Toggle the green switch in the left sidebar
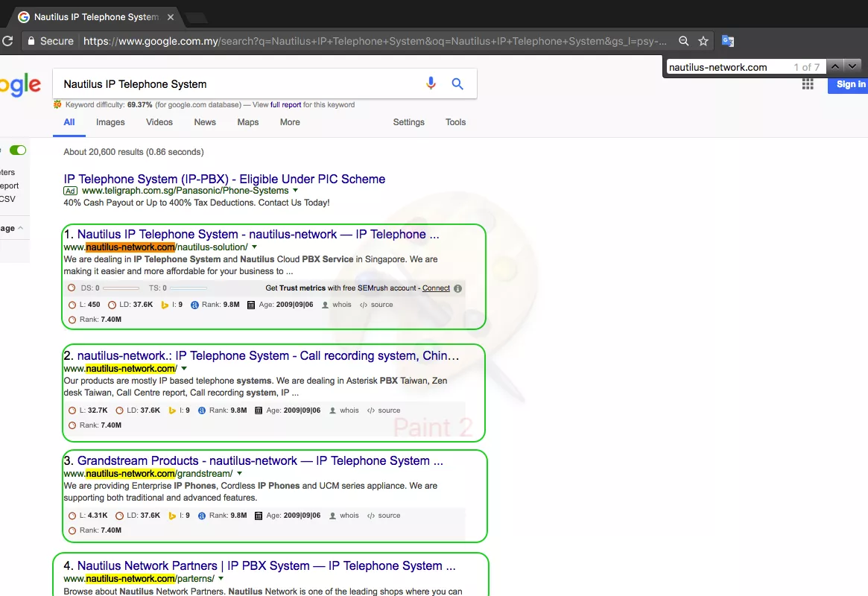 coord(18,150)
